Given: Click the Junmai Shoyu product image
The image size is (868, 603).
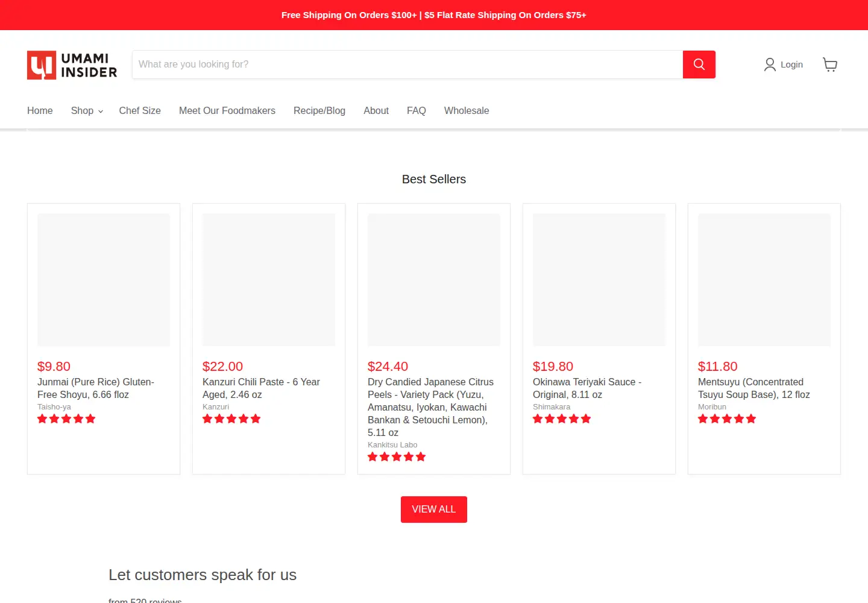Looking at the screenshot, I should [104, 280].
